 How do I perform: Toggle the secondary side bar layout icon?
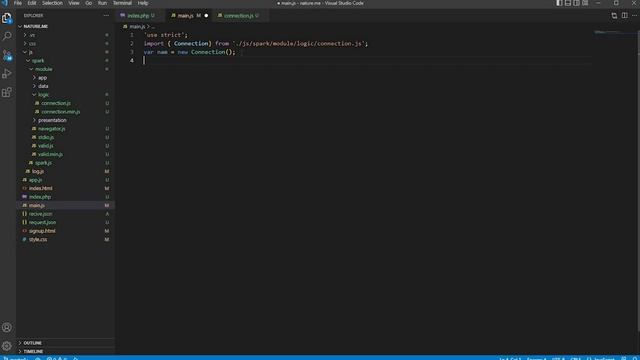(x=576, y=3)
